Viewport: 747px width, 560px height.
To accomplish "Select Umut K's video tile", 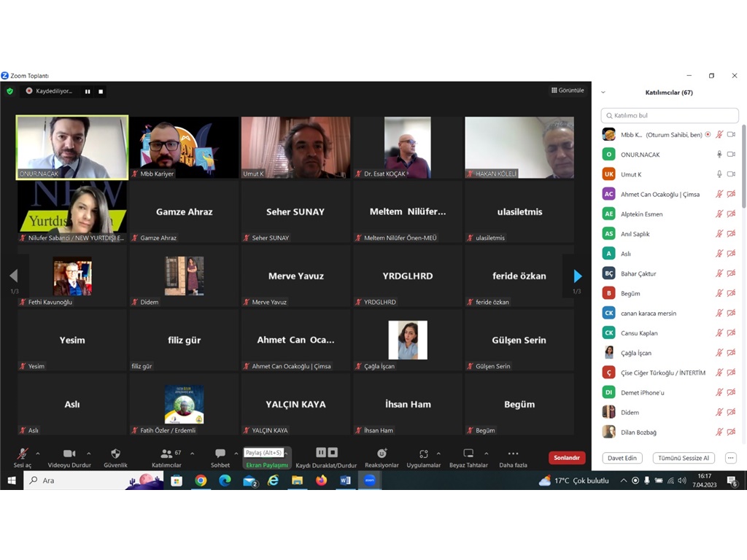I will coord(295,147).
